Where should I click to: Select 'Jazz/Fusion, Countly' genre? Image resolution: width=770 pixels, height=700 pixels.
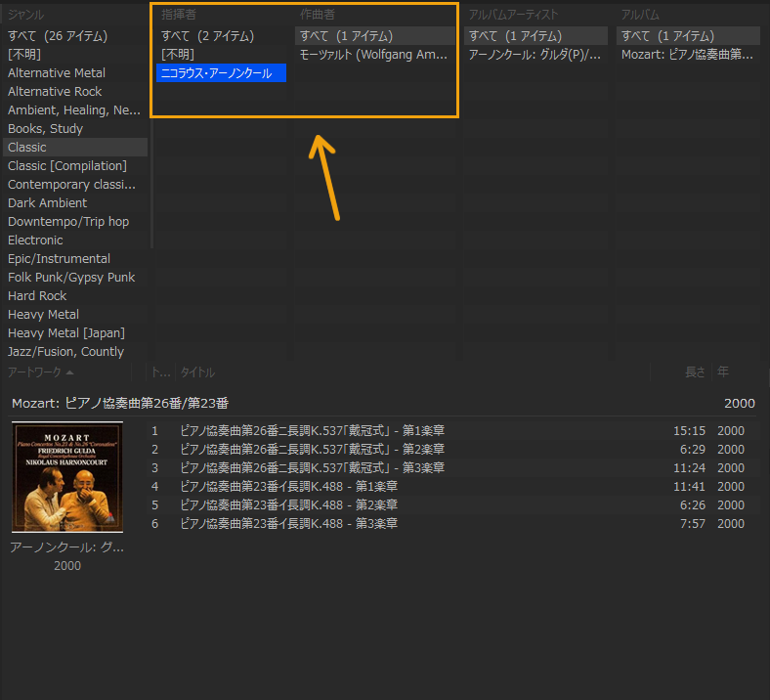pyautogui.click(x=75, y=352)
